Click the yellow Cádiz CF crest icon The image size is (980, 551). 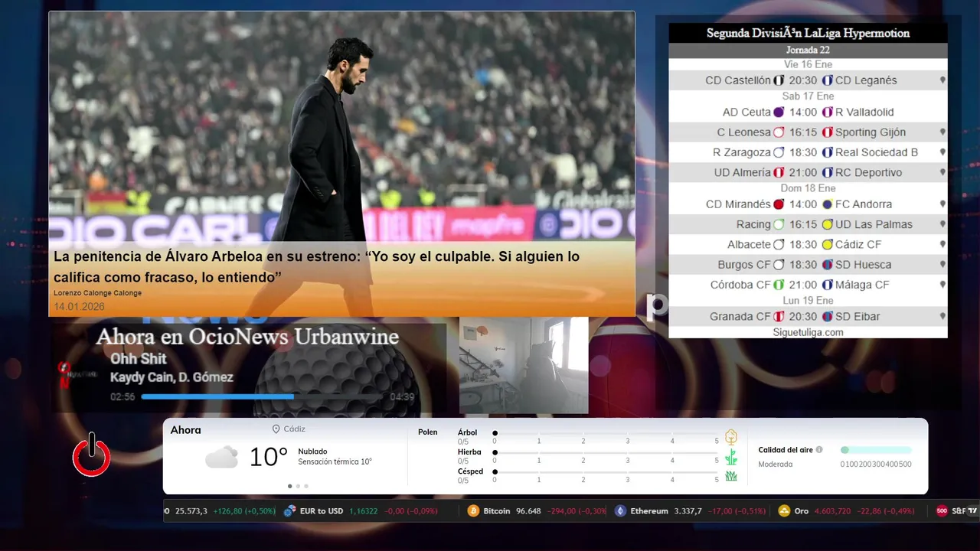coord(827,245)
